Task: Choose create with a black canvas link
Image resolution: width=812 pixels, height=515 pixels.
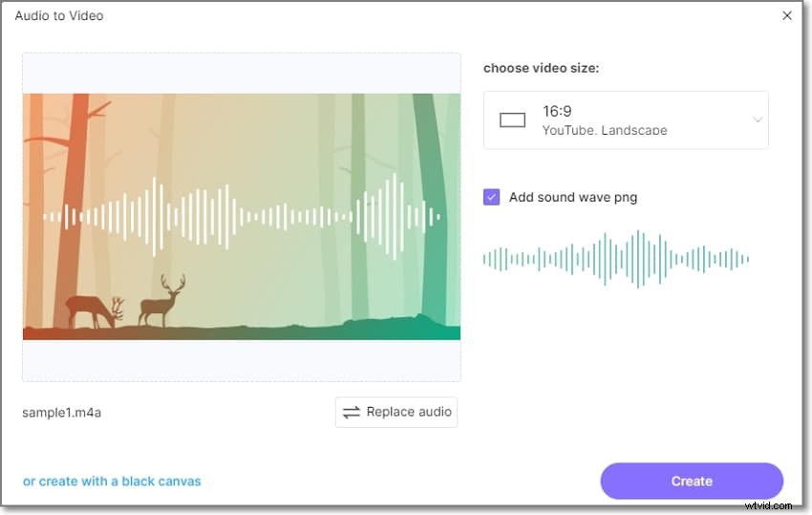Action: pyautogui.click(x=112, y=482)
